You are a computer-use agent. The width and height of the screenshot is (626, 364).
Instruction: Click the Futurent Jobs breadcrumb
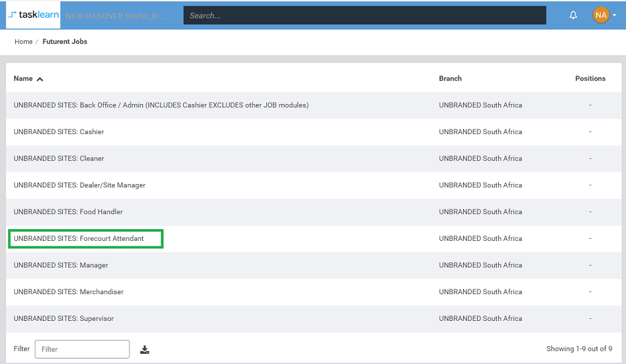[x=65, y=42]
